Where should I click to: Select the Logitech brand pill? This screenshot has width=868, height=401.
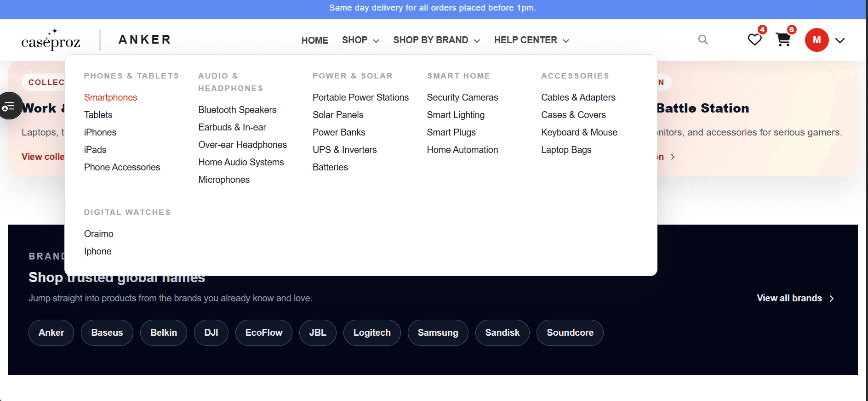372,333
